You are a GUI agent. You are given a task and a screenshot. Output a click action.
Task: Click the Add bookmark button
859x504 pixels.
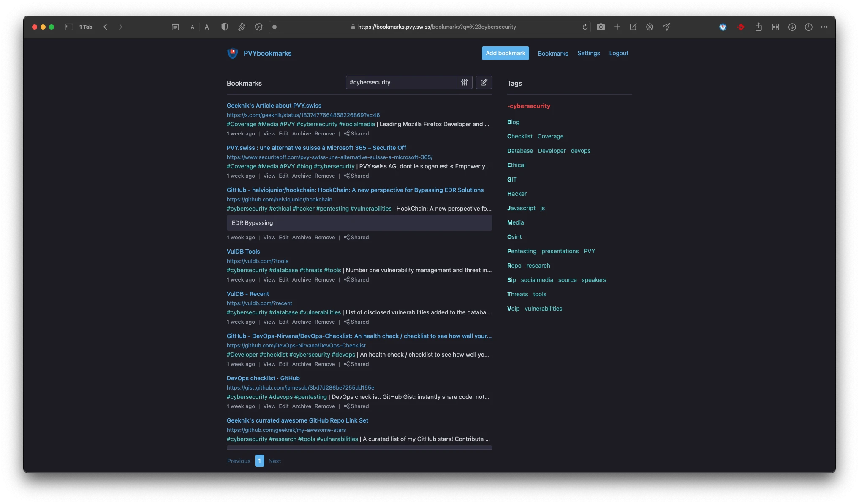coord(505,53)
